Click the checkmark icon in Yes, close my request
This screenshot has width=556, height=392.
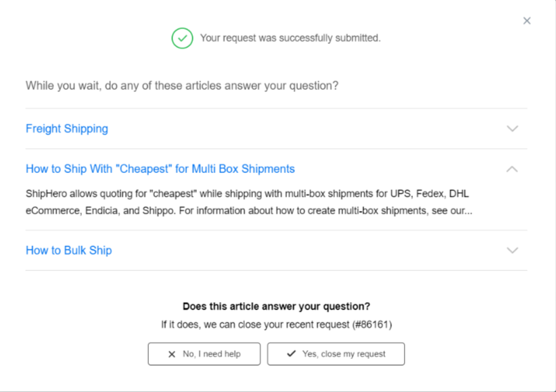click(291, 353)
